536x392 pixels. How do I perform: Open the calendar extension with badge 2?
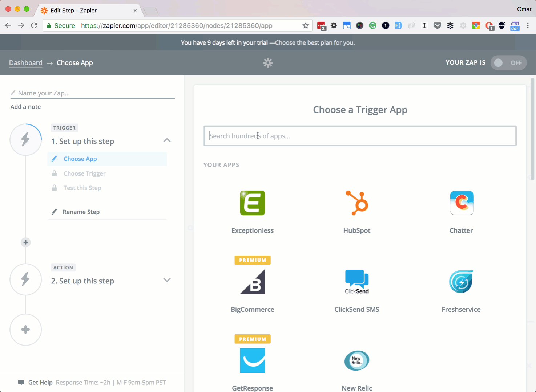321,26
